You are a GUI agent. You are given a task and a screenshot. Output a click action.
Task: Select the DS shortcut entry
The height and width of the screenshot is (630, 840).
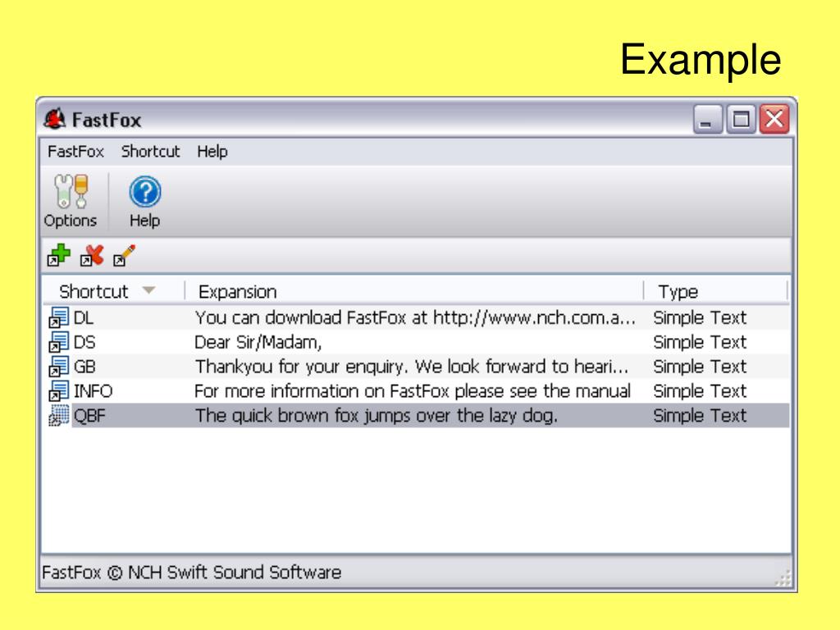coord(84,342)
